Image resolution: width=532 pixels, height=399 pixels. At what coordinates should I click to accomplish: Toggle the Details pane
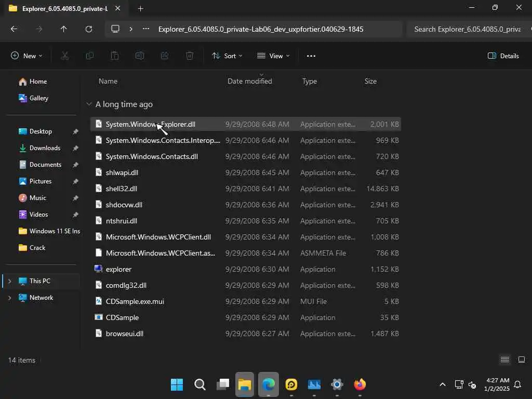click(x=503, y=56)
